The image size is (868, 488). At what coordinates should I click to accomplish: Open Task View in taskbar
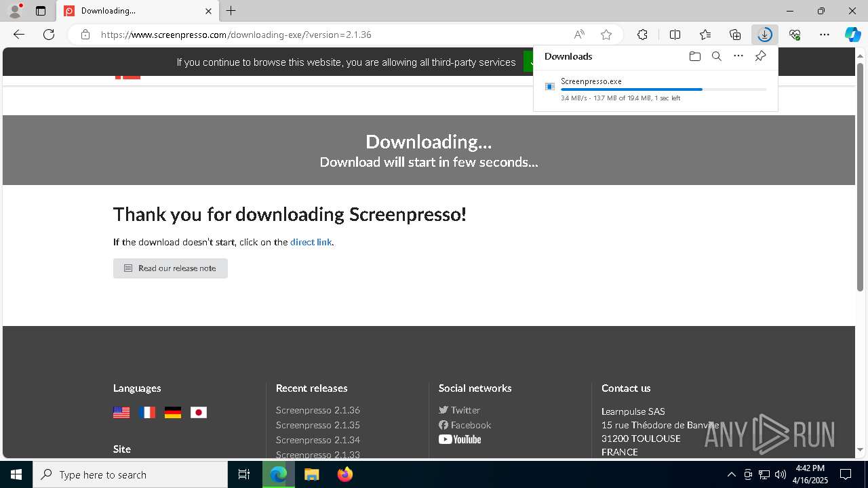pyautogui.click(x=244, y=474)
